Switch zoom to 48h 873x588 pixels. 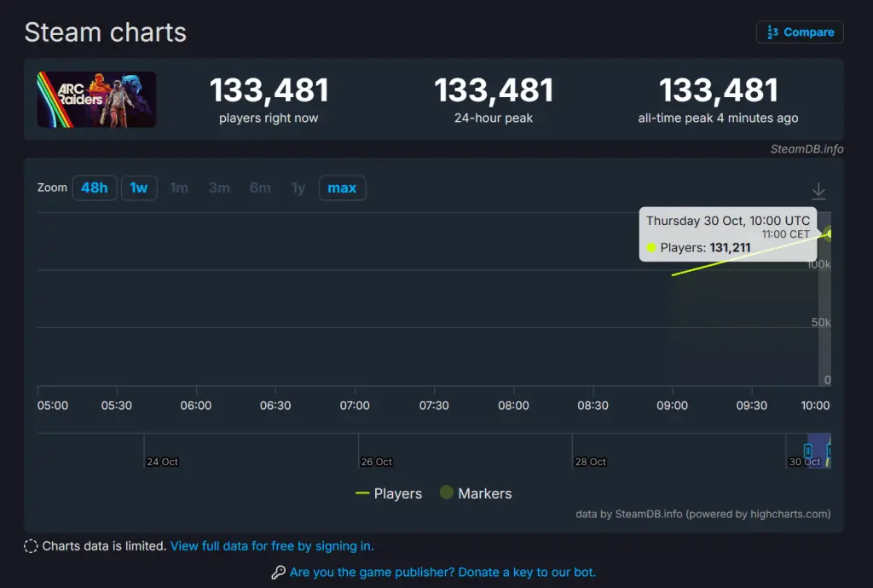[95, 187]
